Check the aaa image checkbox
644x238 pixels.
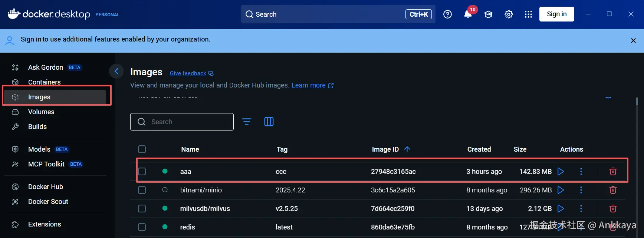click(142, 172)
